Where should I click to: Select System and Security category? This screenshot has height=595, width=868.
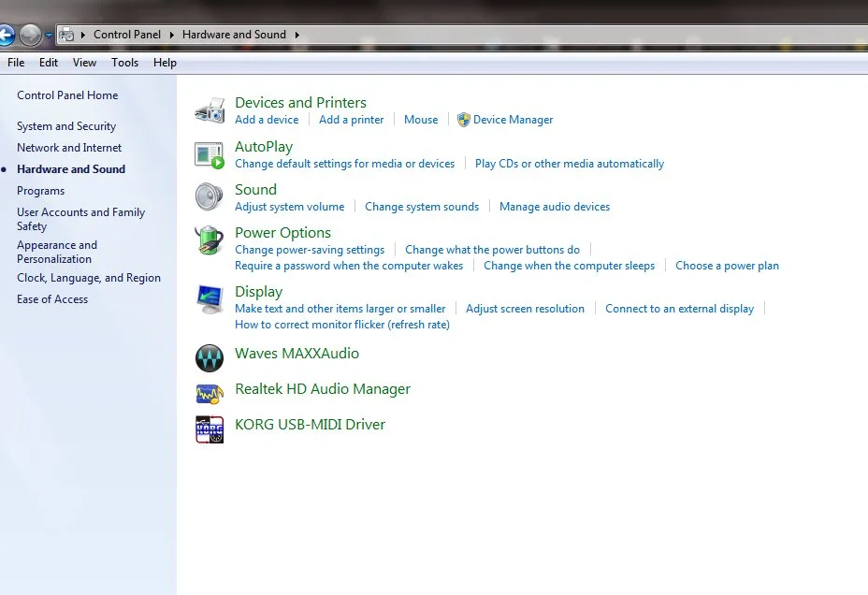coord(66,126)
